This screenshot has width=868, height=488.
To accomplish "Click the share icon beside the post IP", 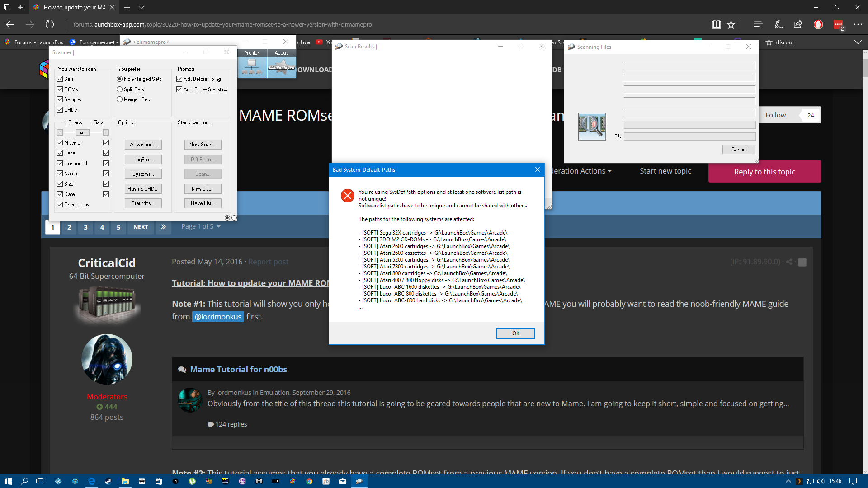I will click(x=789, y=262).
